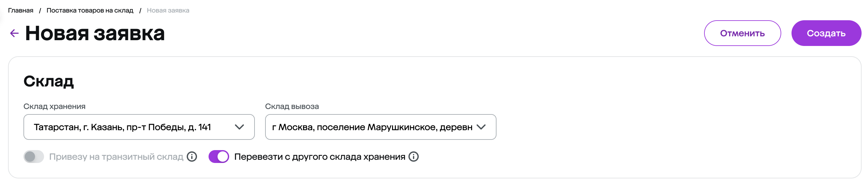Click info icon next to Перевезти с другого склада
Image resolution: width=868 pixels, height=189 pixels.
pyautogui.click(x=414, y=157)
